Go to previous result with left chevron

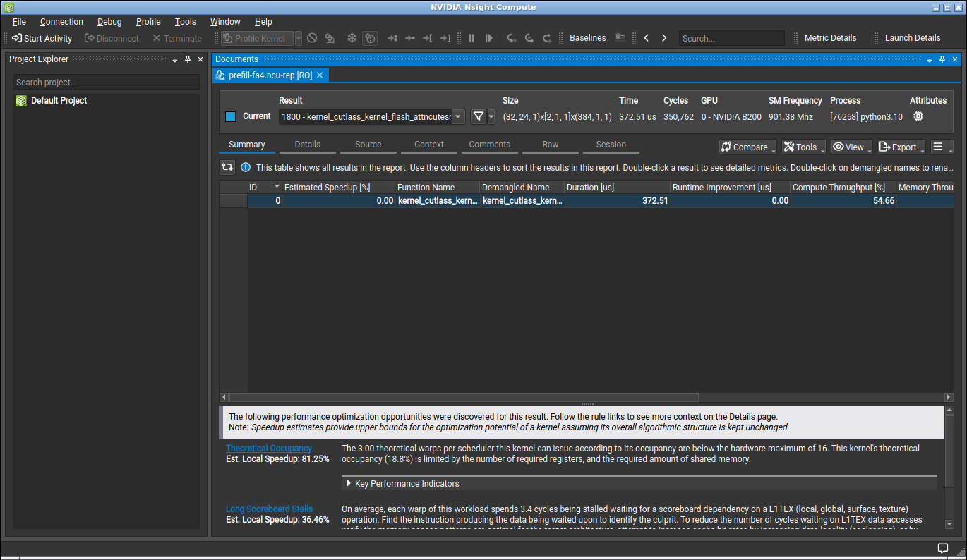647,38
